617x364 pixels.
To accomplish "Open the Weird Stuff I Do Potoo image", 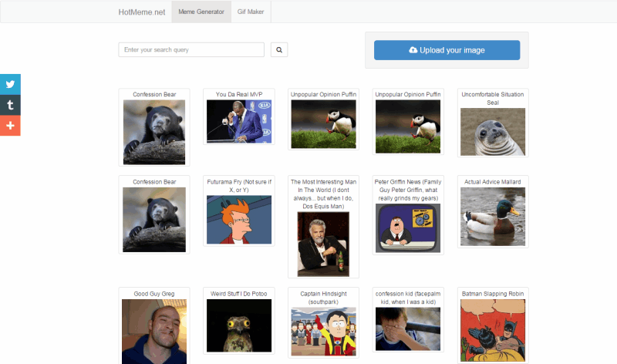I will 239,325.
